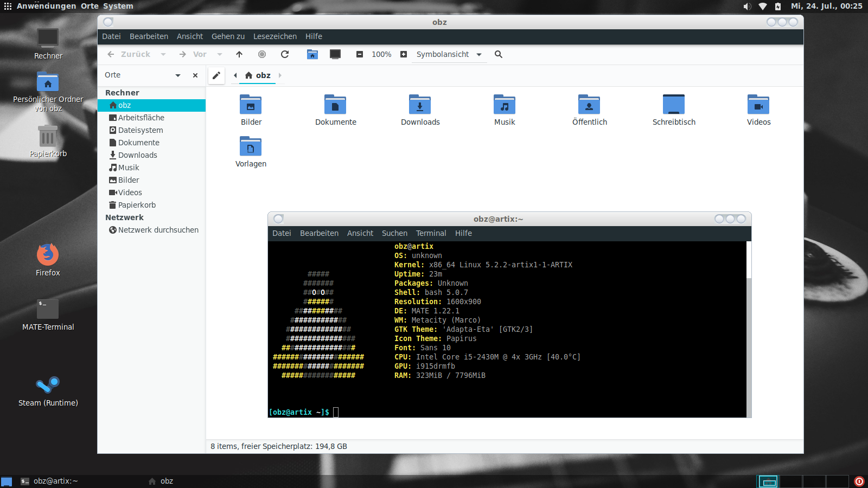Open the Suchen menu in terminal

[394, 233]
